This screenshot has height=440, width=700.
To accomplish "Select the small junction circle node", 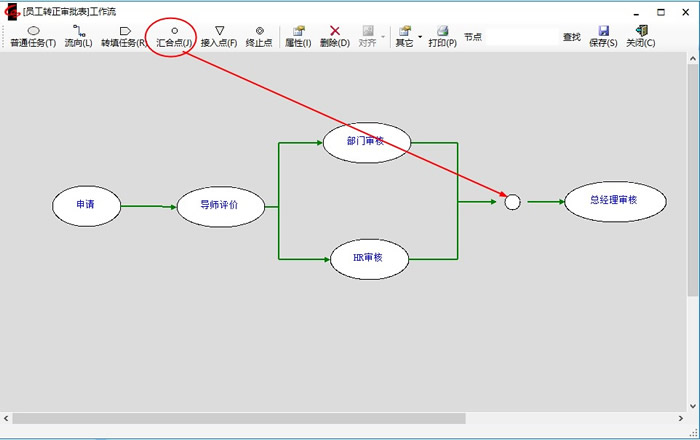I will pyautogui.click(x=512, y=202).
